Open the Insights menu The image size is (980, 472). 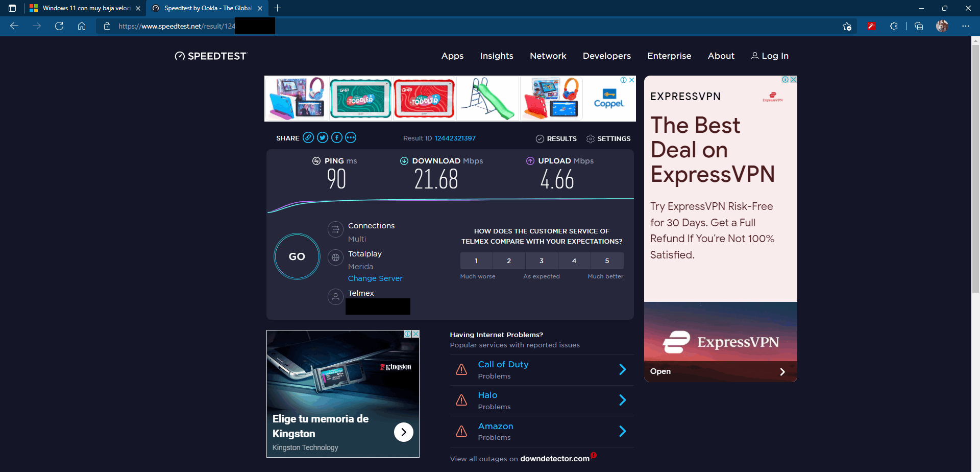pos(497,56)
